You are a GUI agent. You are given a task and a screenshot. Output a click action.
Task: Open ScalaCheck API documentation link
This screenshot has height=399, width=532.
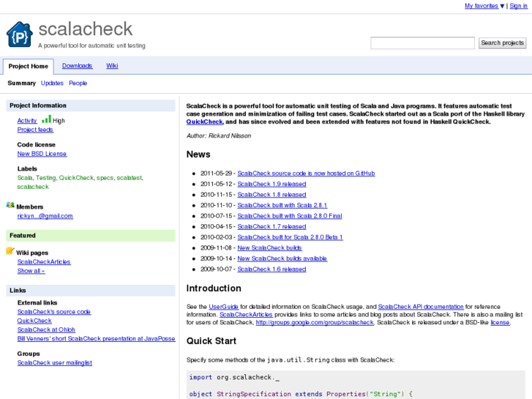coord(421,307)
